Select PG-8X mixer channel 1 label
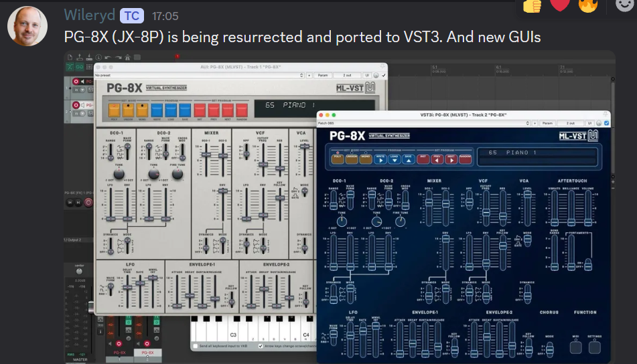 [x=119, y=353]
